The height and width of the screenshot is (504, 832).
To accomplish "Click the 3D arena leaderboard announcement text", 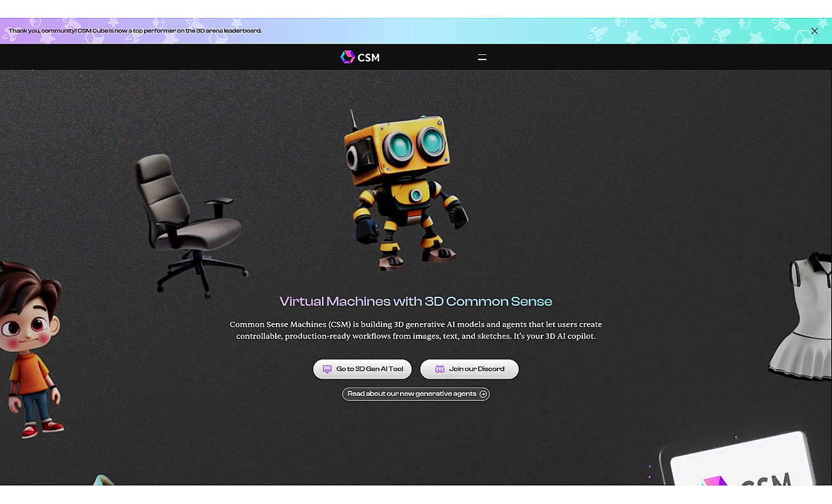I will click(x=135, y=31).
